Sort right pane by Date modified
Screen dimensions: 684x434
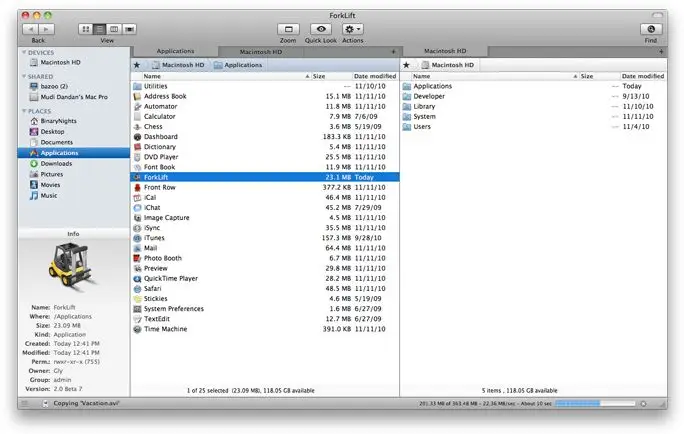(x=643, y=76)
